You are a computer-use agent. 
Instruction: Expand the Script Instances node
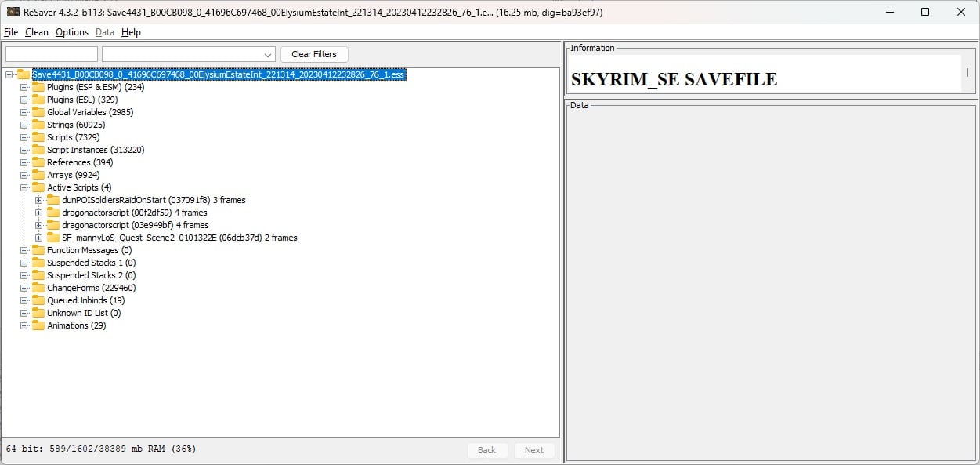pyautogui.click(x=24, y=150)
